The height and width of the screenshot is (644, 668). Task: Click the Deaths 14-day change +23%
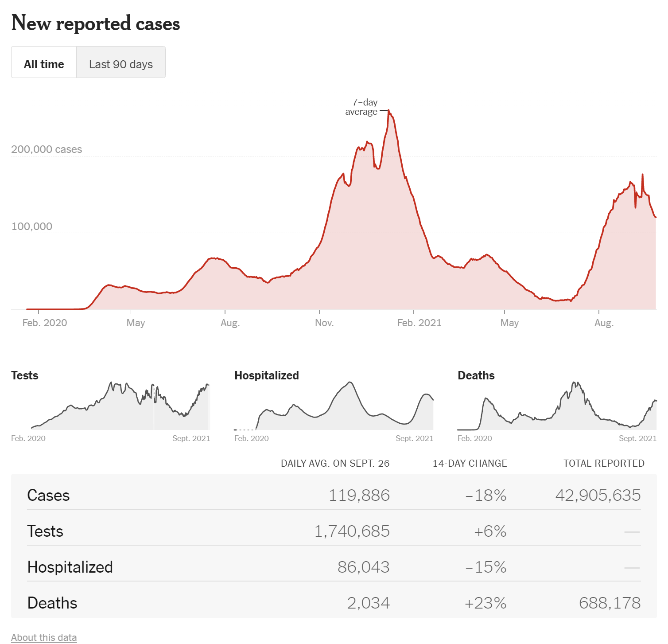[485, 603]
